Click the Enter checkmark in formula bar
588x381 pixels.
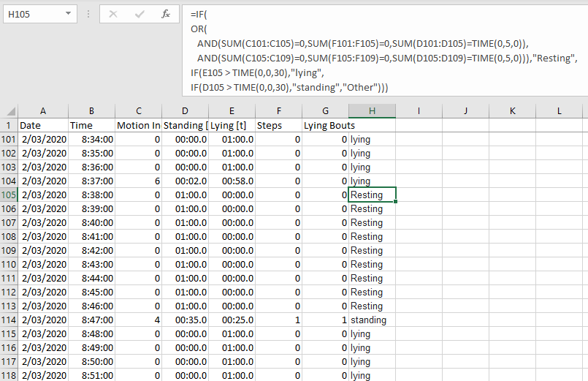pyautogui.click(x=140, y=15)
